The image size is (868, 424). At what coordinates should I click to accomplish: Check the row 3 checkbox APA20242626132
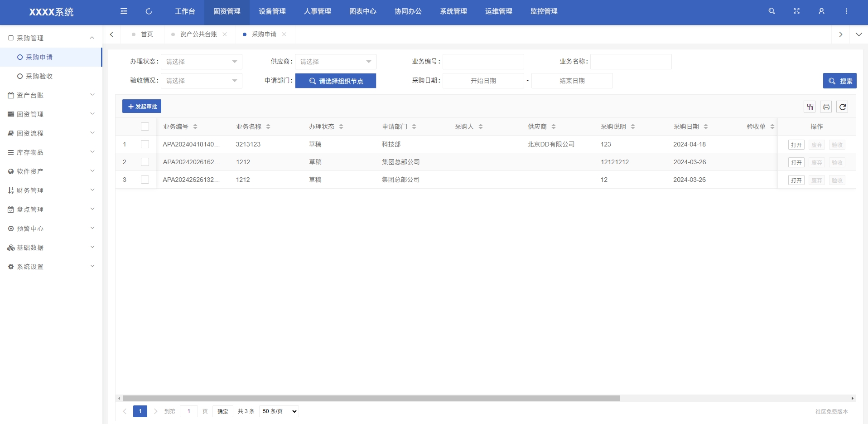pyautogui.click(x=145, y=180)
